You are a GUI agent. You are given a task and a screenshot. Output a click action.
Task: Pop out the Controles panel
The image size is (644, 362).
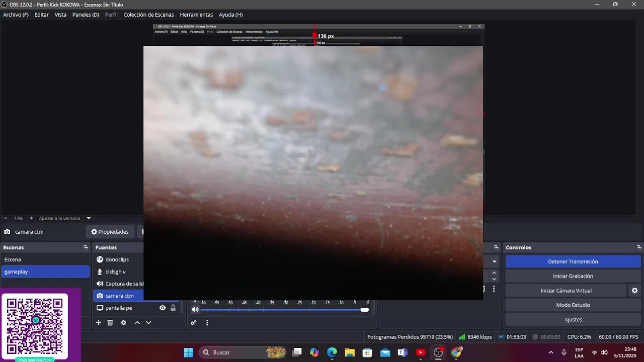pyautogui.click(x=639, y=247)
